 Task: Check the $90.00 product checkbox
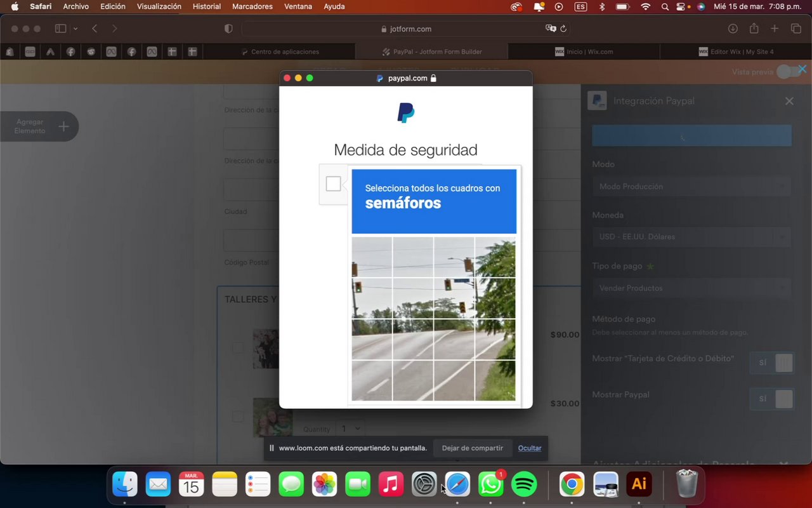pyautogui.click(x=237, y=348)
